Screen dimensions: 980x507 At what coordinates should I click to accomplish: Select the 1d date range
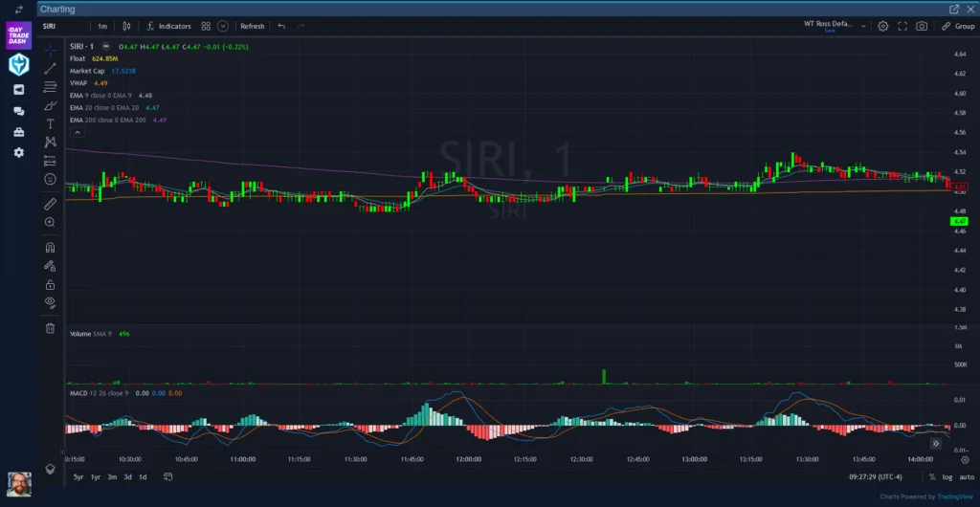(x=143, y=477)
